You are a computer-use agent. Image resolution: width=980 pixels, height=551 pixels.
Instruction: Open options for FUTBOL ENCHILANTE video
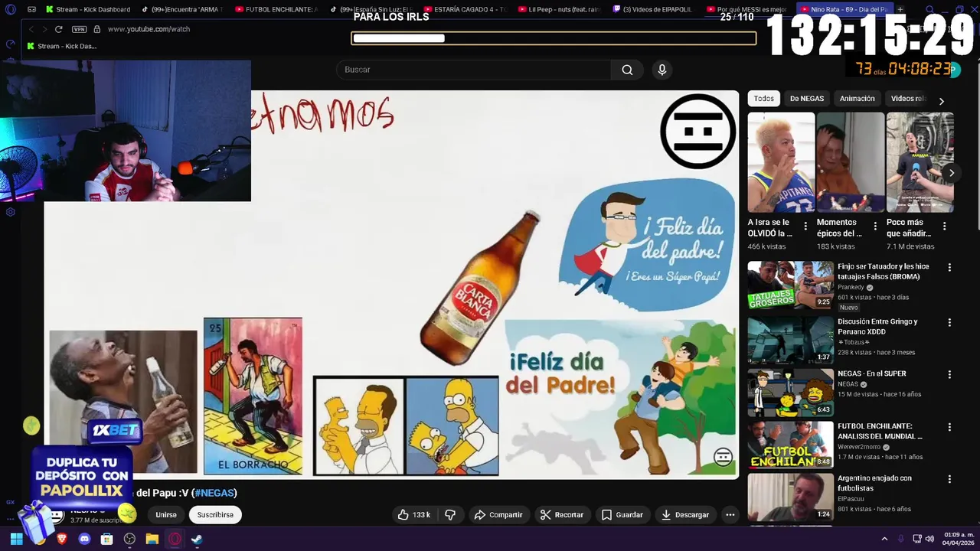click(x=949, y=427)
